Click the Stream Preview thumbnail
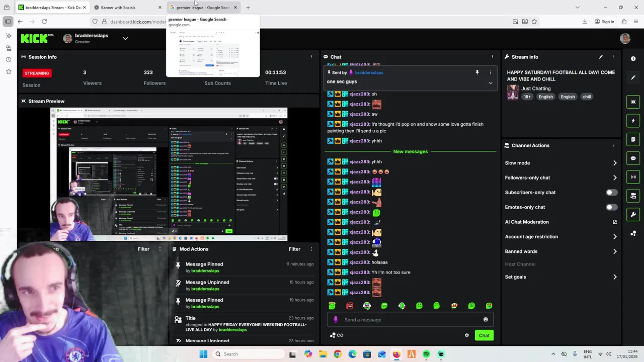This screenshot has height=362, width=644. click(169, 174)
